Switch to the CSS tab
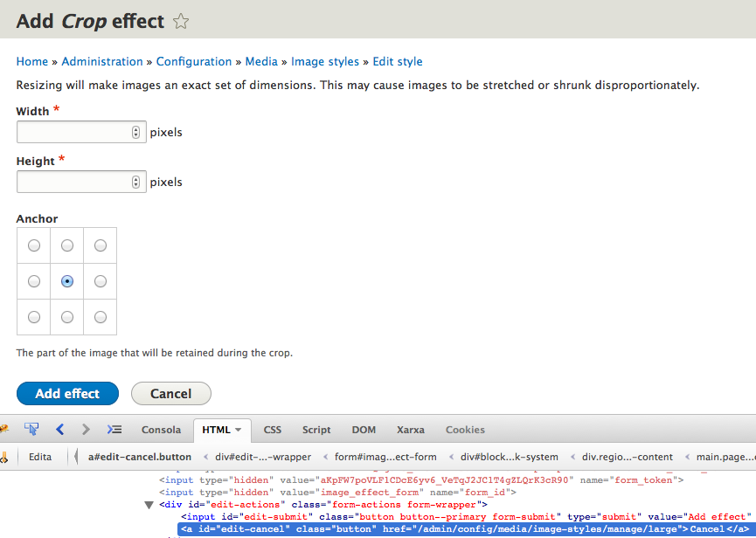This screenshot has height=538, width=756. click(x=273, y=430)
